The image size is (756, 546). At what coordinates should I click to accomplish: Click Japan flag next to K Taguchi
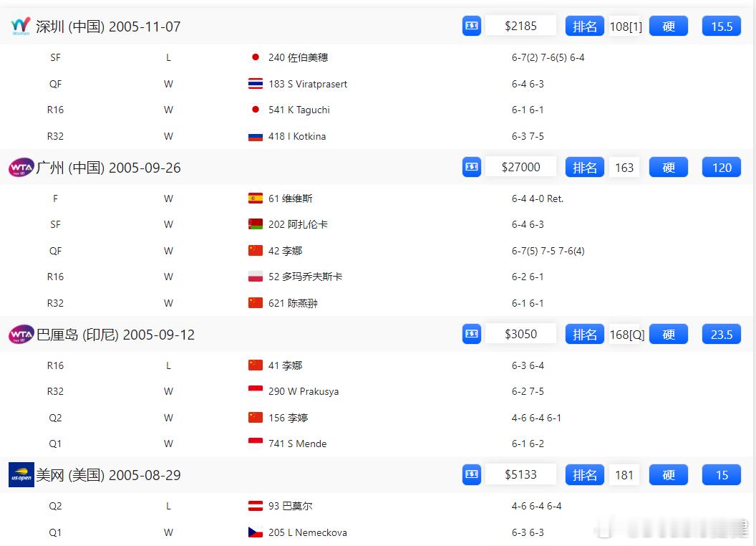click(x=256, y=110)
